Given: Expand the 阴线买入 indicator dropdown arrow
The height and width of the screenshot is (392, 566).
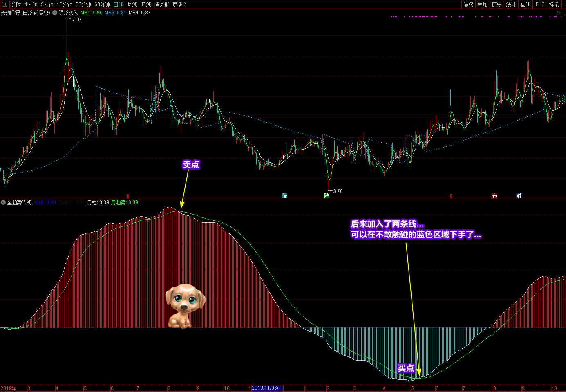Looking at the screenshot, I should click(55, 13).
